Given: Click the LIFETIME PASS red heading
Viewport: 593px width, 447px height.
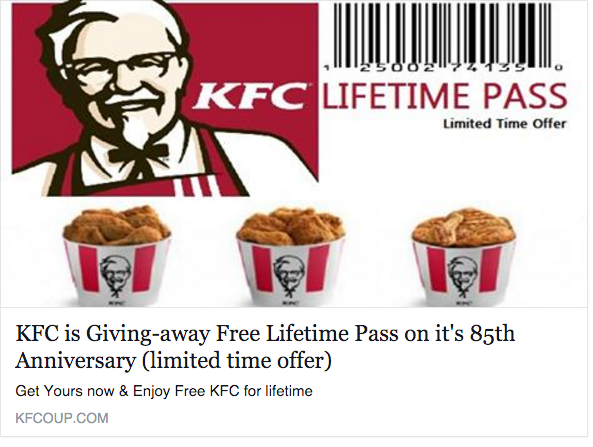Looking at the screenshot, I should point(444,95).
